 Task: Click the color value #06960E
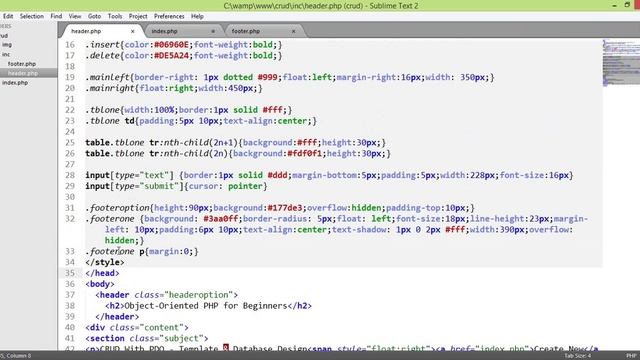coord(171,45)
